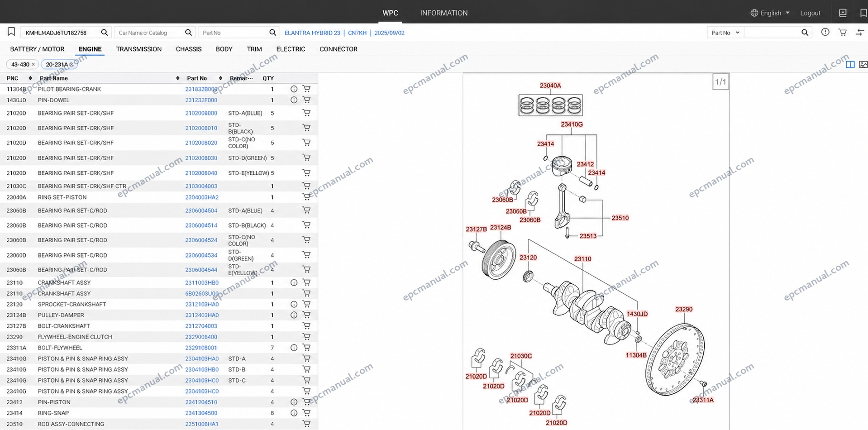Add FLYWHEEL-ENGINE CLUTCH to cart
868x430 pixels.
pos(306,337)
